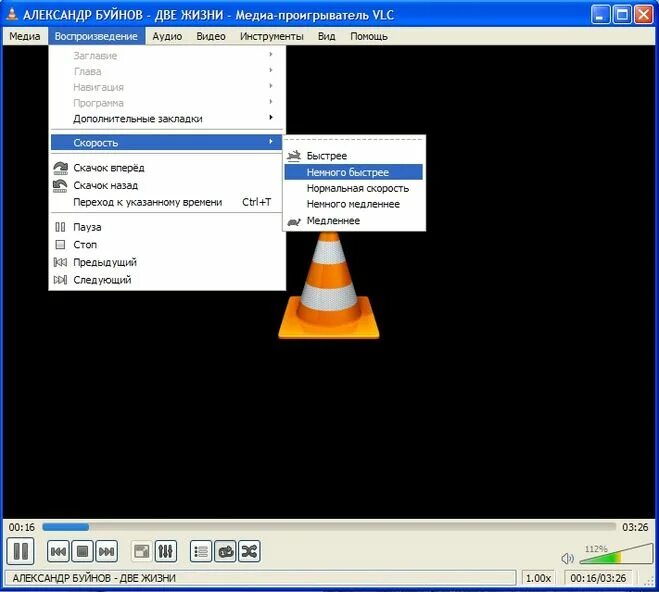
Task: Select Предыдущий in the playback menu
Action: coord(166,263)
